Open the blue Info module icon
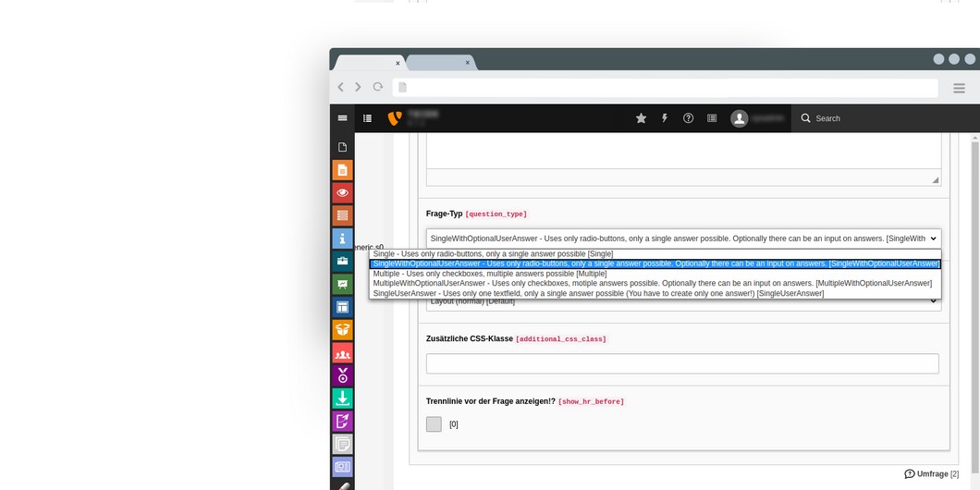 tap(342, 239)
